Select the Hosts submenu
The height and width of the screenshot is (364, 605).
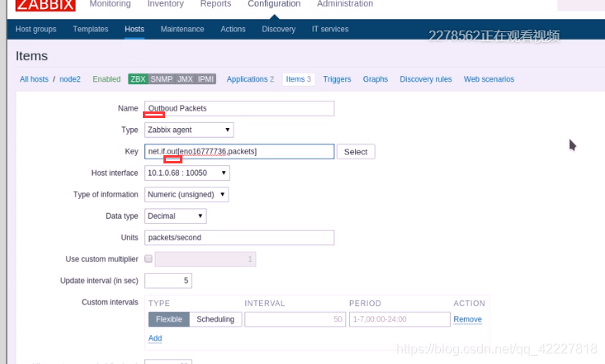pyautogui.click(x=135, y=30)
